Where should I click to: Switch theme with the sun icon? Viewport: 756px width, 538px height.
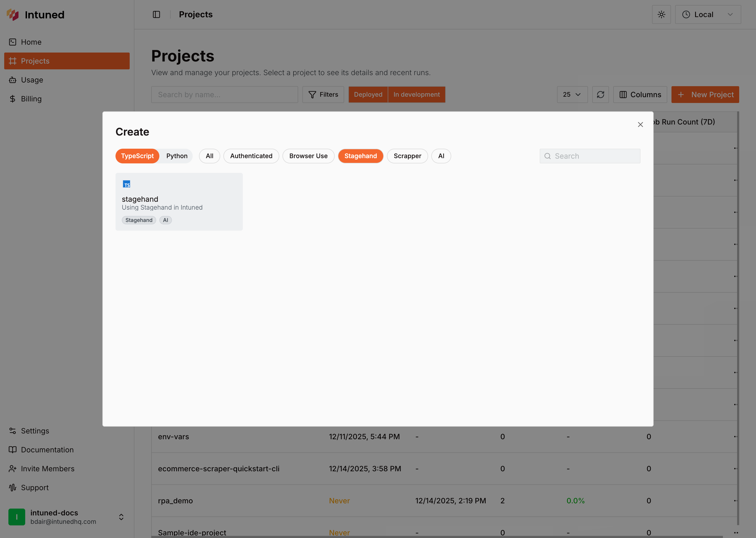point(661,14)
